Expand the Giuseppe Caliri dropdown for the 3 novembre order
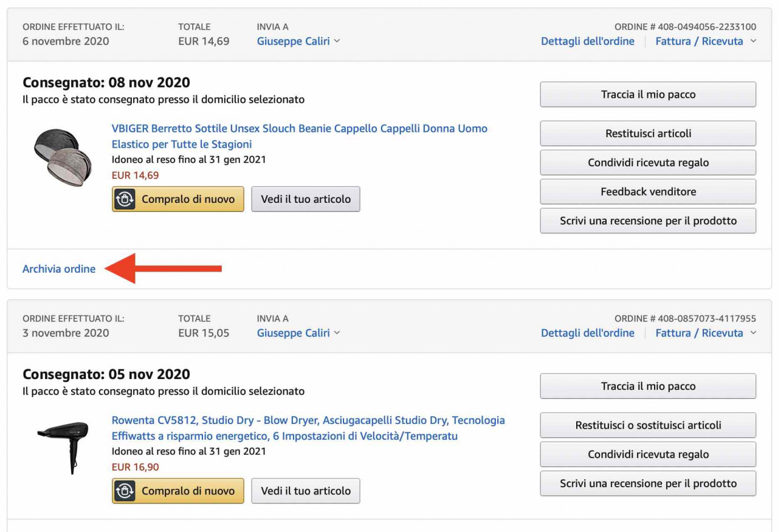 (x=298, y=333)
